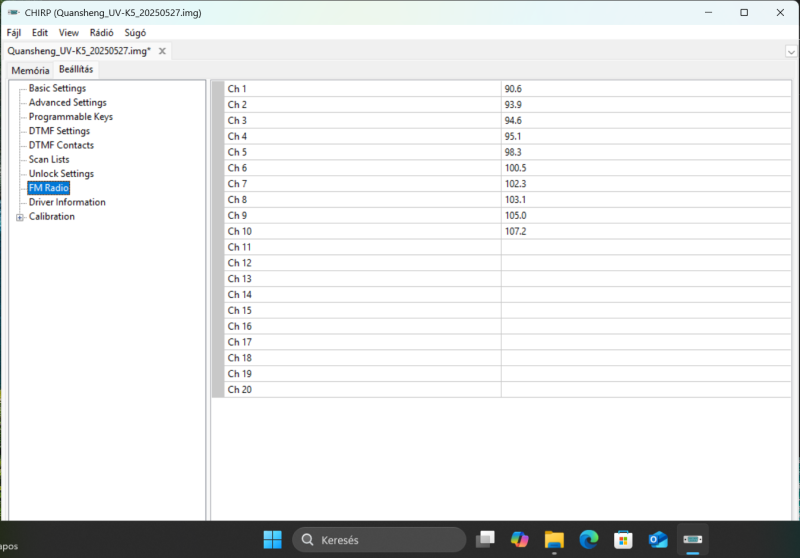This screenshot has height=558, width=800.
Task: Click the Keresés taskbar search box
Action: 379,540
